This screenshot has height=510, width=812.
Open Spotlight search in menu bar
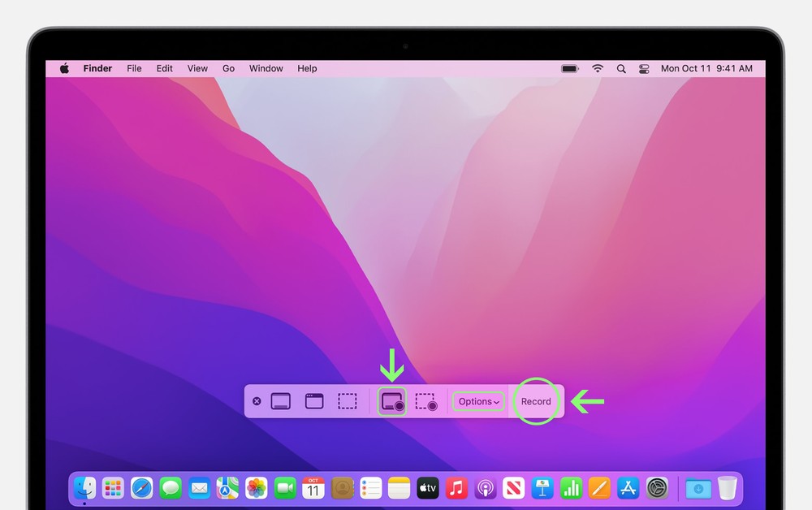tap(621, 69)
